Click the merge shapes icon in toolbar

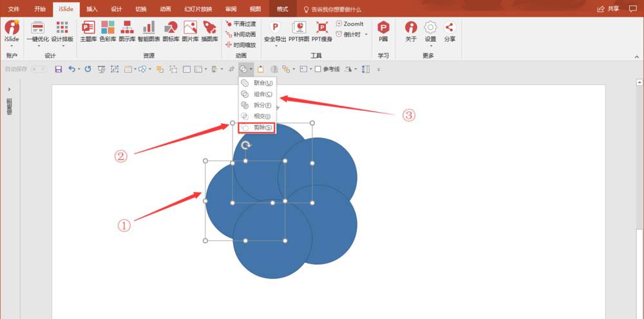click(243, 69)
